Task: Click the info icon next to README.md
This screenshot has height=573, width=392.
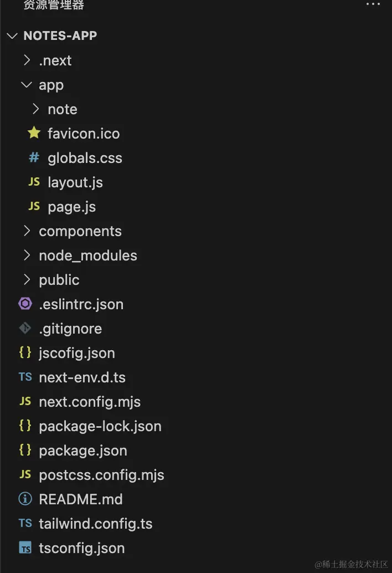Action: 25,498
